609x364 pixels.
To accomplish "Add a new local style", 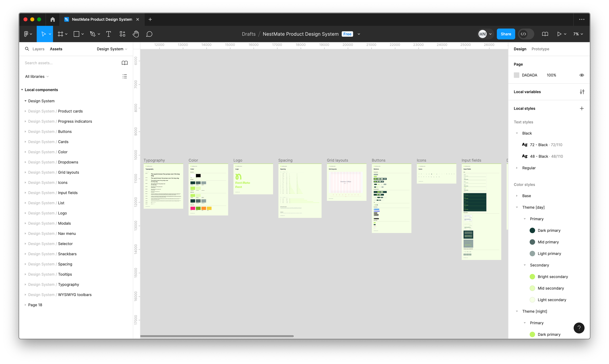I will click(x=582, y=108).
